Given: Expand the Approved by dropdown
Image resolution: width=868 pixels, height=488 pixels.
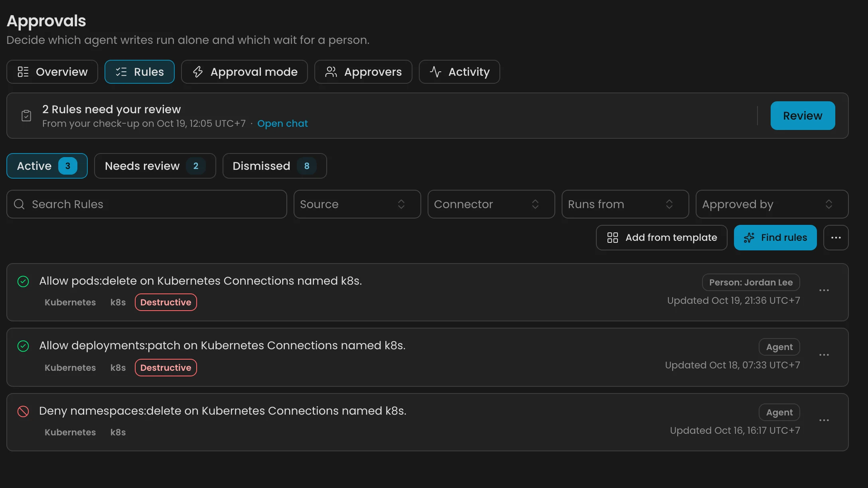Looking at the screenshot, I should [x=772, y=204].
